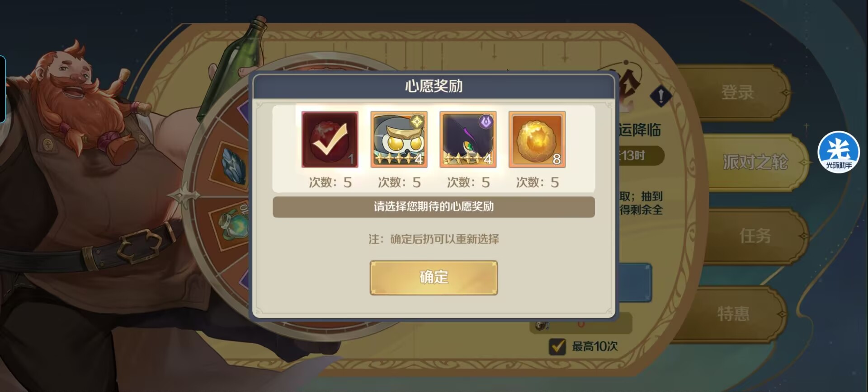Click the blue spin button behind dialog
The width and height of the screenshot is (868, 392).
tap(635, 283)
